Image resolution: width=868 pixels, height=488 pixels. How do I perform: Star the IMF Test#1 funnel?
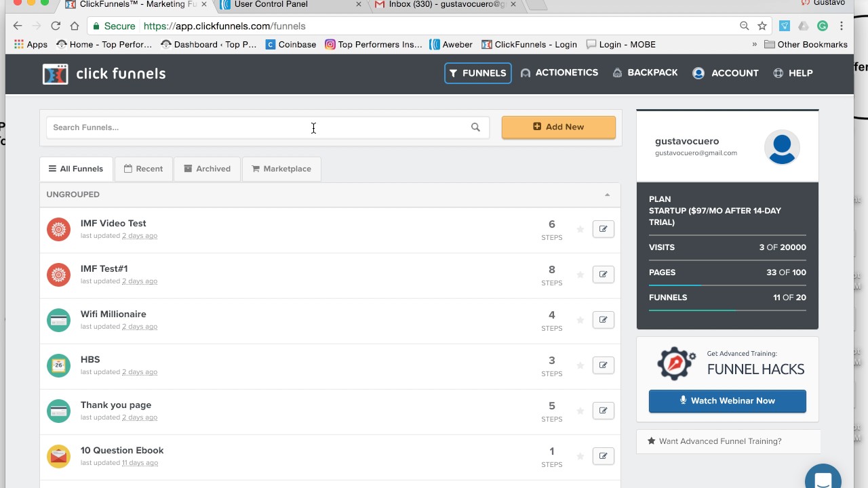coord(580,274)
